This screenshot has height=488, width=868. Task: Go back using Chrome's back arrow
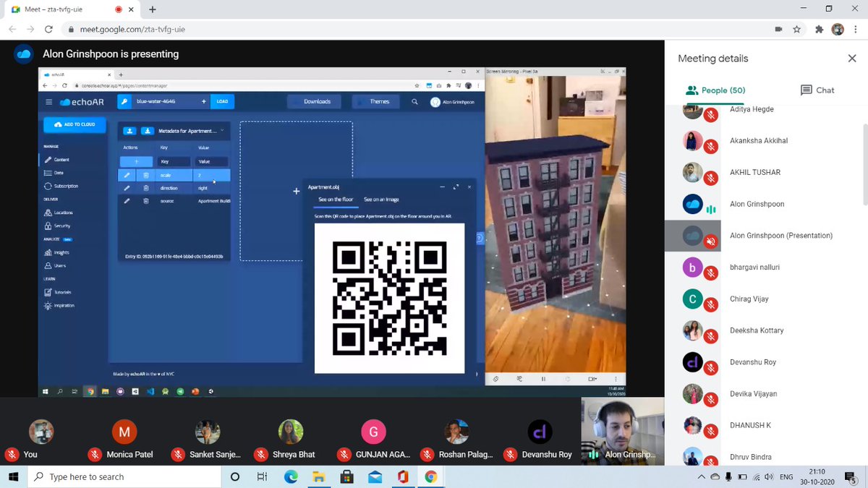pos(12,30)
